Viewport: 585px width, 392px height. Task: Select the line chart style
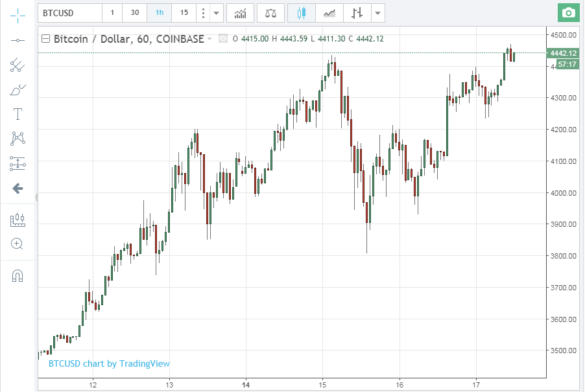point(329,13)
